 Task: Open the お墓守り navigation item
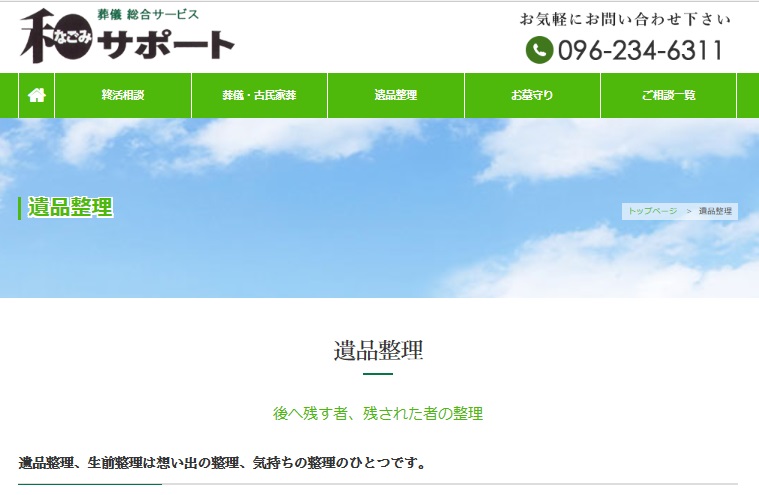coord(532,96)
